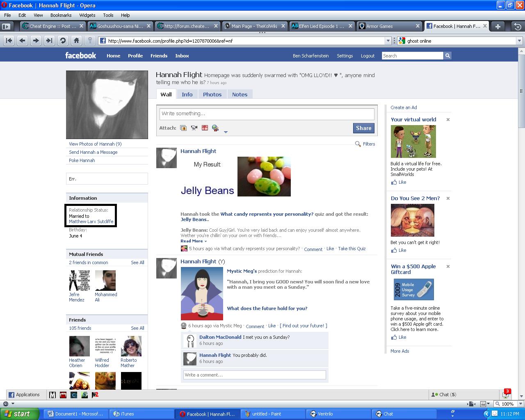The image size is (525, 420).
Task: Close the Cheat Engine tab
Action: coord(81,26)
